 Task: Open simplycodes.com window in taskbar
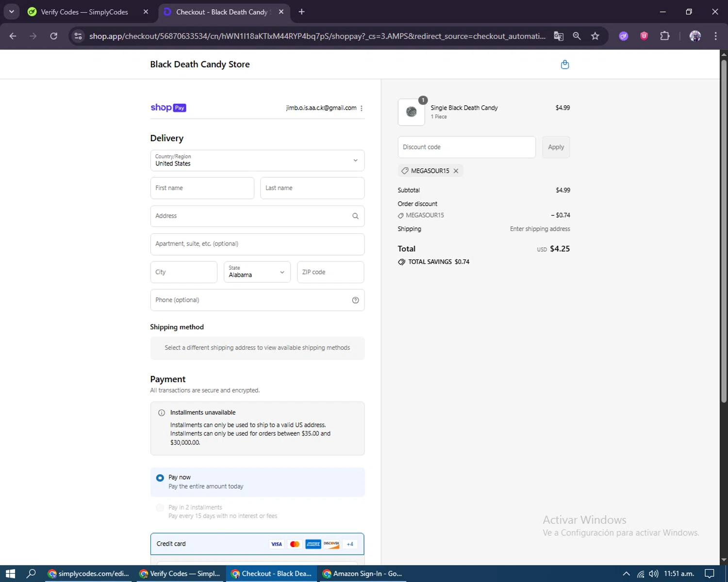(x=88, y=574)
